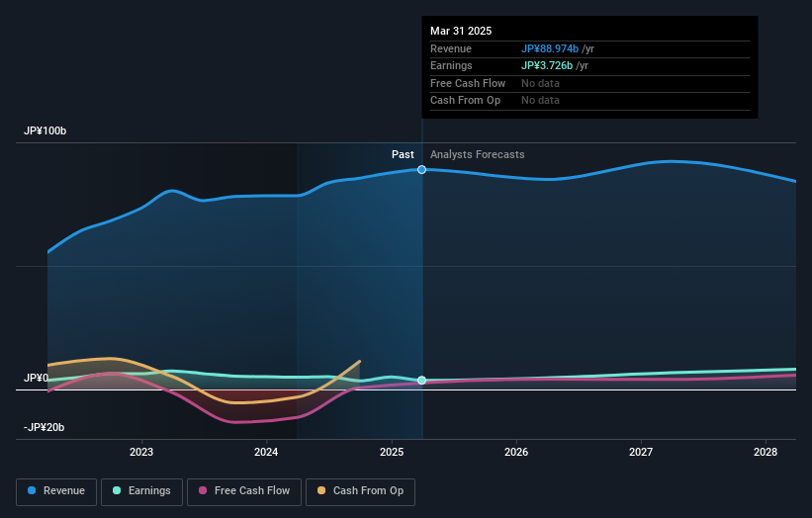
Task: Click the Free Cash Flow label in tooltip
Action: pos(468,83)
